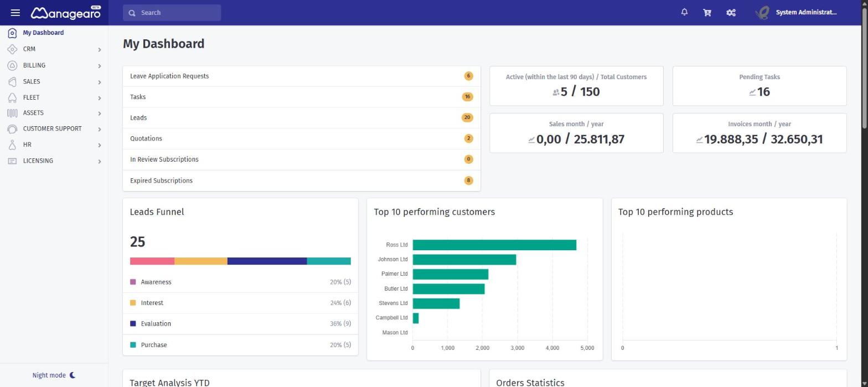Toggle Night mode
Screen dimensions: 868x387
click(x=54, y=375)
